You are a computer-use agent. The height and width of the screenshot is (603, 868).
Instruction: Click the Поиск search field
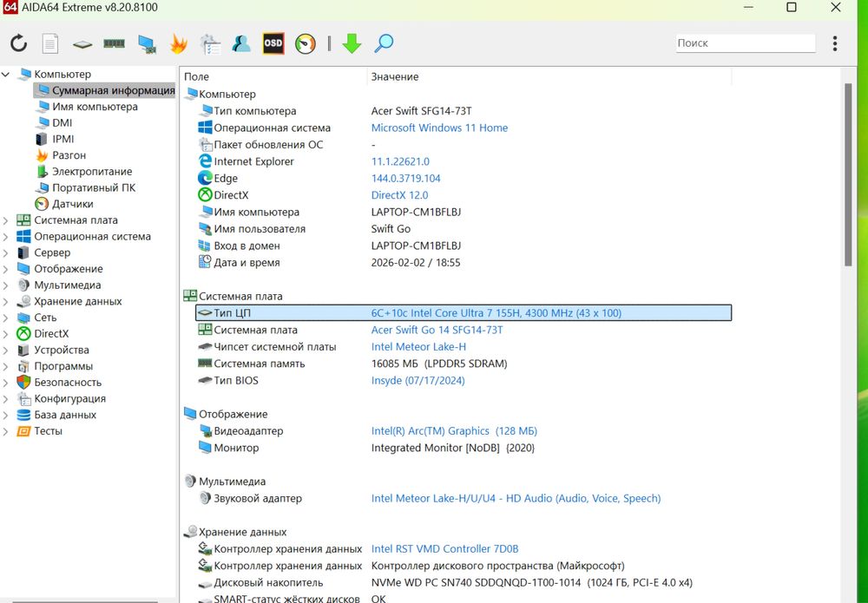745,43
